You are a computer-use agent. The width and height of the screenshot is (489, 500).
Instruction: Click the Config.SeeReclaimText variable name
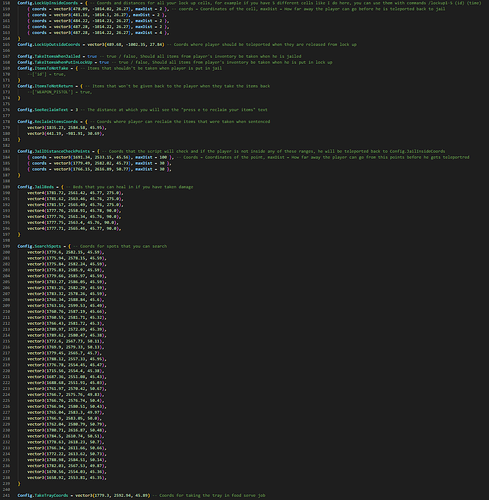43,110
